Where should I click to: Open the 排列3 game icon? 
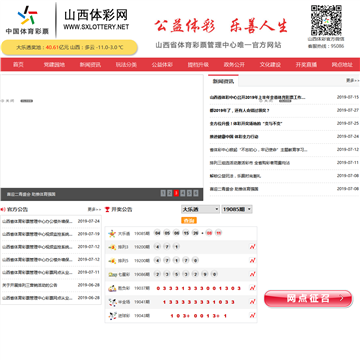point(112,247)
